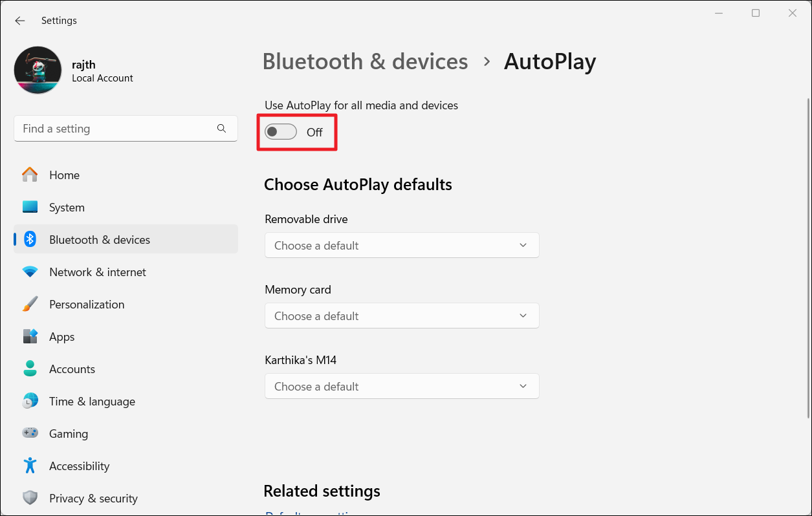Click the rajth profile picture
This screenshot has height=516, width=812.
tap(38, 70)
